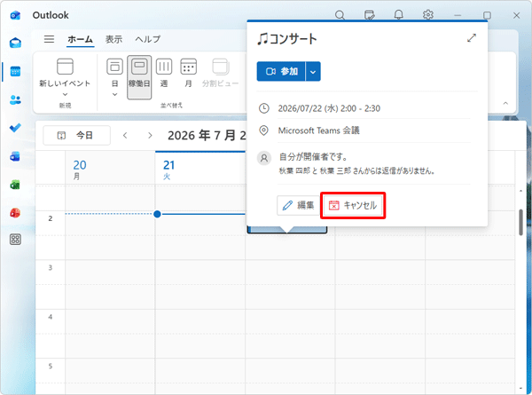Open the 2026 年 7 月 date picker
Image resolution: width=532 pixels, height=395 pixels.
pyautogui.click(x=207, y=136)
